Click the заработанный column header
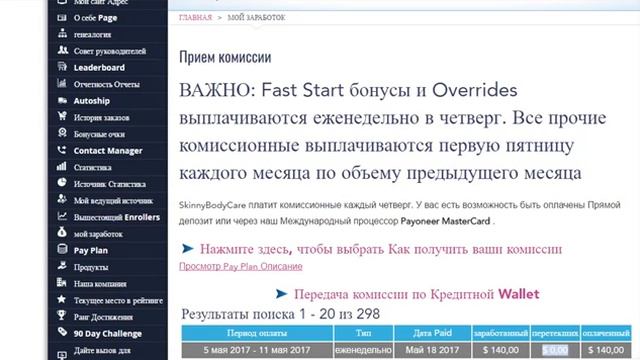640x360 pixels. pos(500,333)
